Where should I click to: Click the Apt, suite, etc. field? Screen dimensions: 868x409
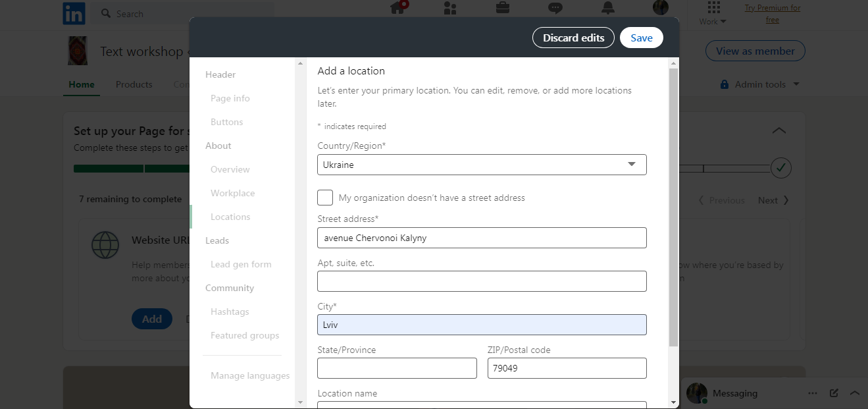pyautogui.click(x=482, y=281)
